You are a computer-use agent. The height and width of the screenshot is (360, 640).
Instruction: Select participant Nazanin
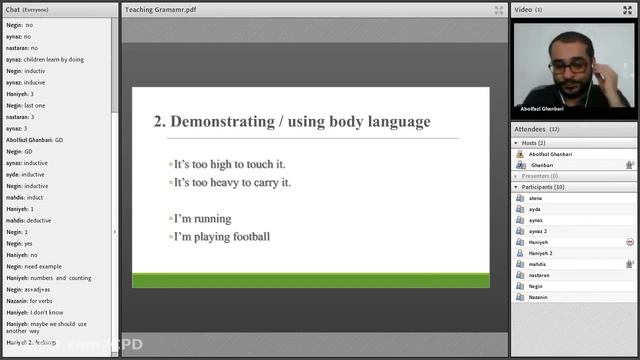tap(574, 298)
